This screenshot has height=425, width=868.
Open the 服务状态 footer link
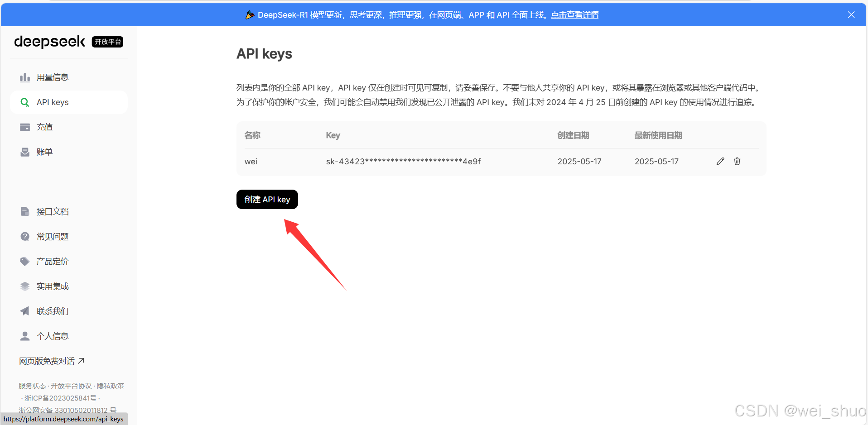coord(32,386)
